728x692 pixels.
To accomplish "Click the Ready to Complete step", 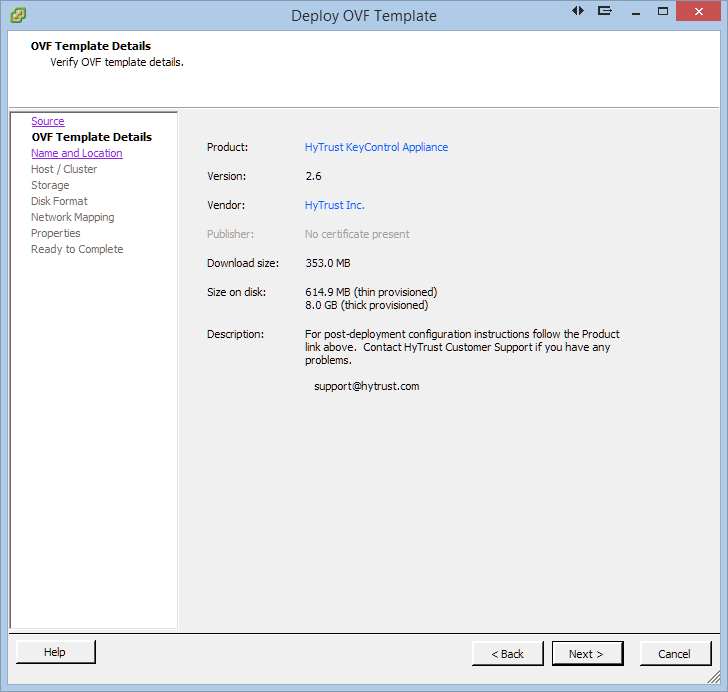I will coord(77,249).
